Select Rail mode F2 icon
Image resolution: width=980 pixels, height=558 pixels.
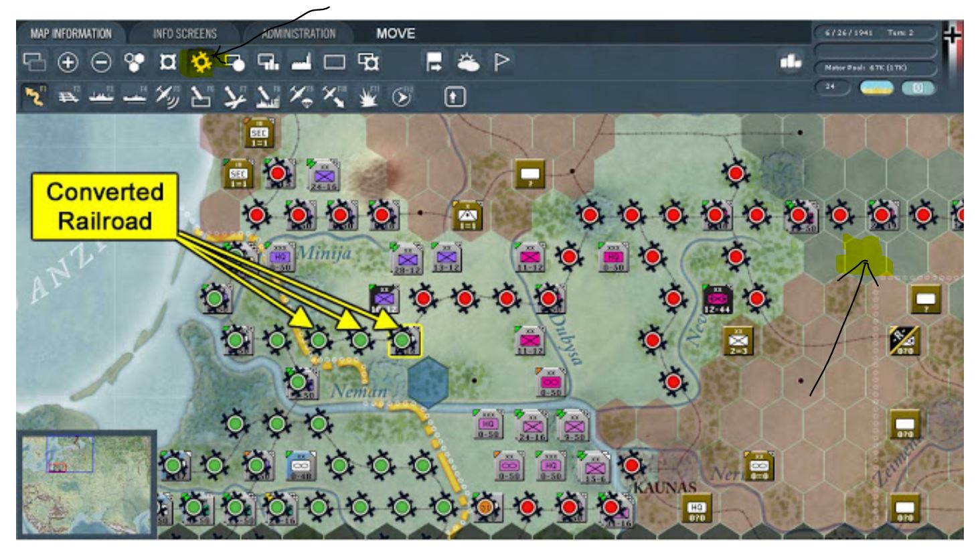coord(68,96)
